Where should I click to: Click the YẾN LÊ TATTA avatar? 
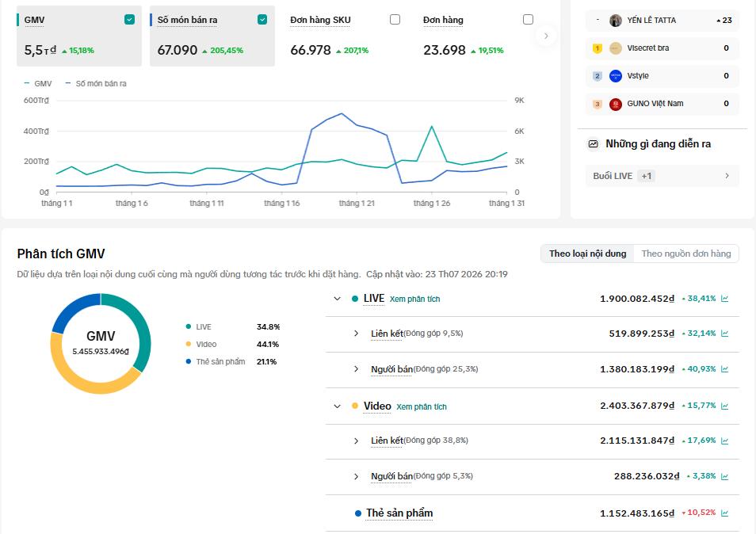click(615, 21)
